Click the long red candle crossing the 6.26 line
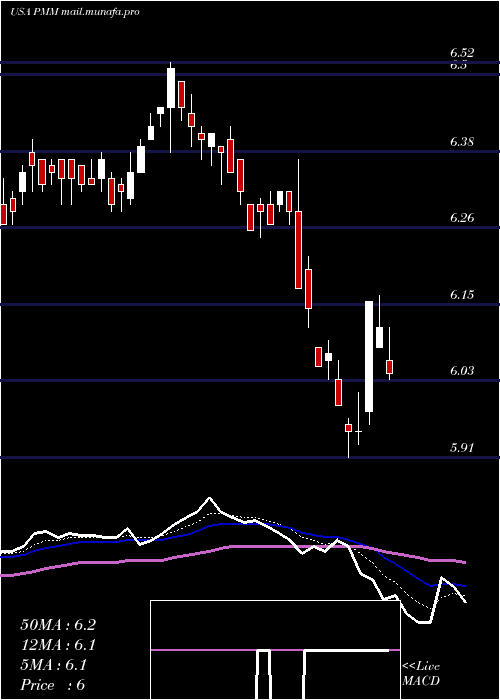This screenshot has height=700, width=500. coord(298,250)
